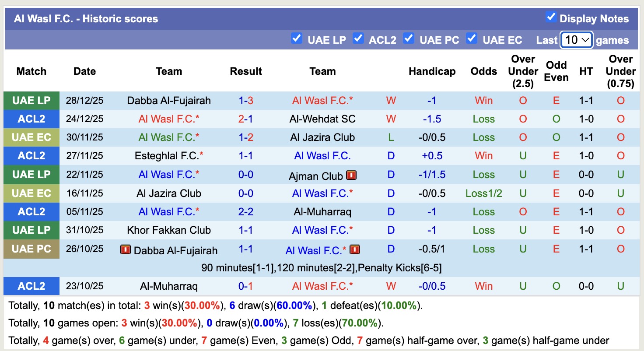Viewport: 644px width, 351px height.
Task: Click the penalty kicks note row
Action: pyautogui.click(x=322, y=267)
